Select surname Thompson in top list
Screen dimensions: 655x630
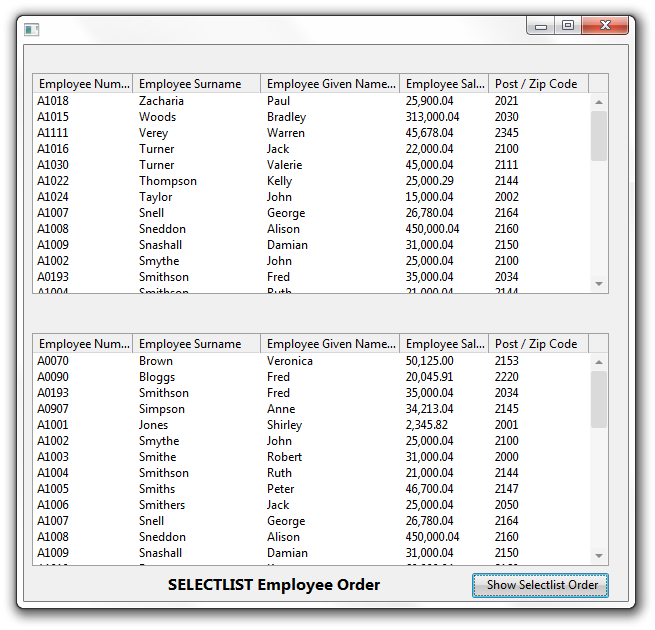point(168,181)
